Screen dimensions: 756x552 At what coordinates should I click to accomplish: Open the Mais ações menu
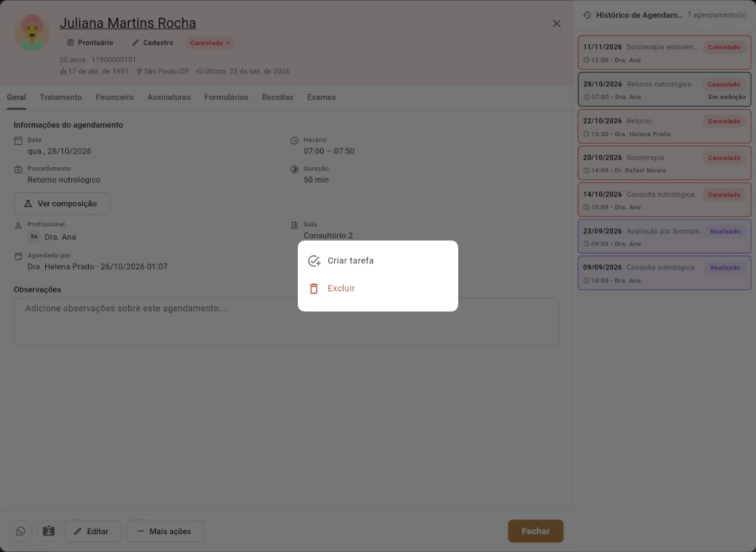coord(166,531)
